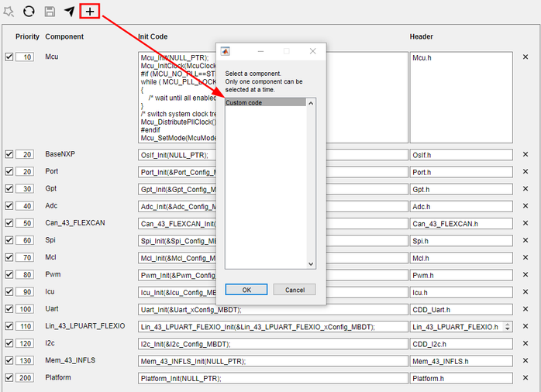Click the Mem_43_INFLS_Init init code field
The height and width of the screenshot is (392, 541).
[273, 361]
